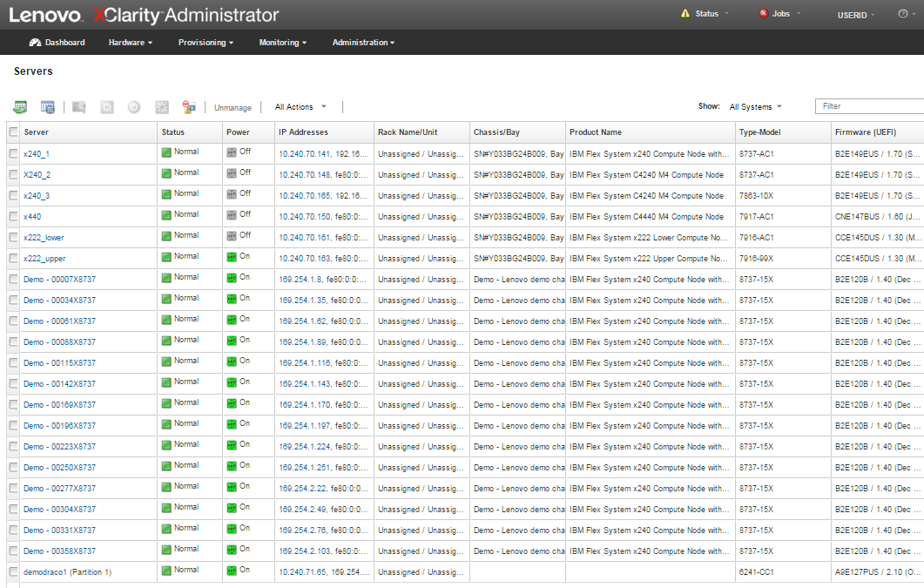The image size is (924, 588).
Task: Click the help question mark icon
Action: click(902, 14)
